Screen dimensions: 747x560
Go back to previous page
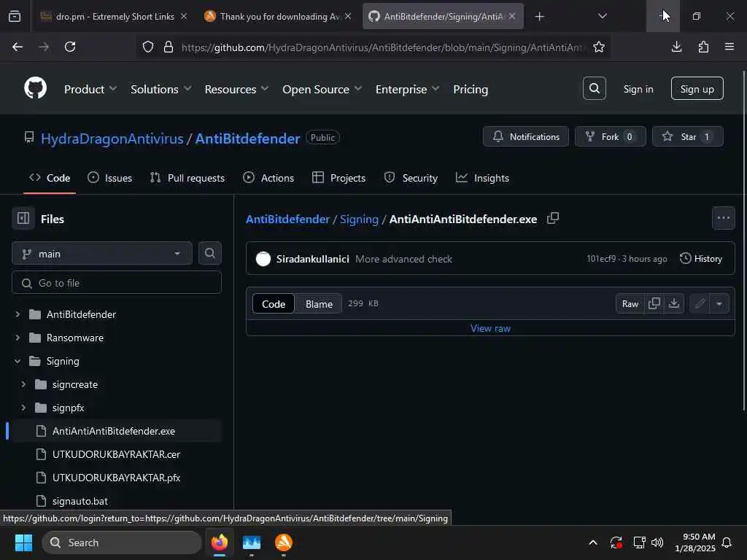[18, 47]
